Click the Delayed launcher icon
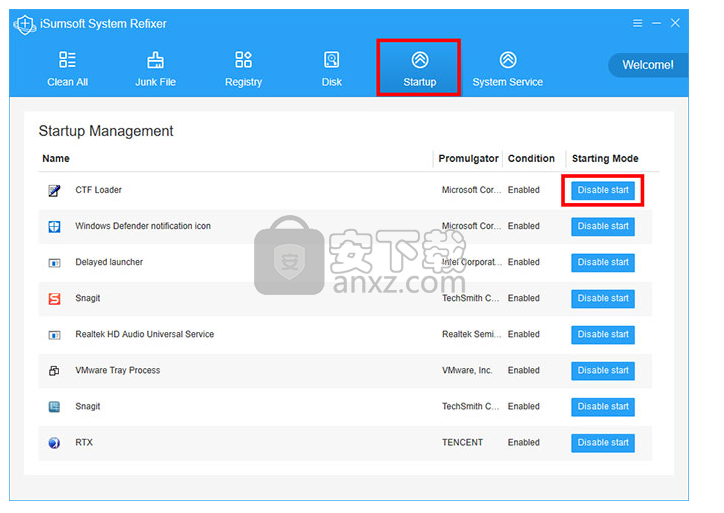Screen dimensions: 724x513 [54, 263]
